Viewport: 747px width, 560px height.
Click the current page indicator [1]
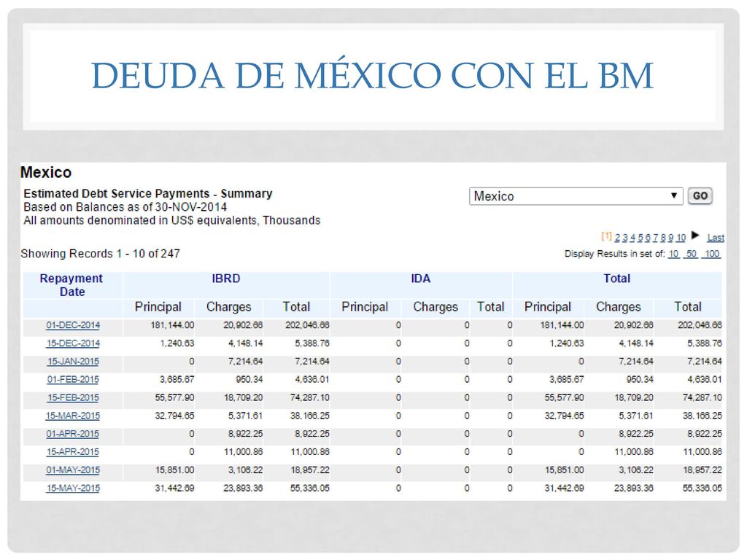tap(606, 236)
